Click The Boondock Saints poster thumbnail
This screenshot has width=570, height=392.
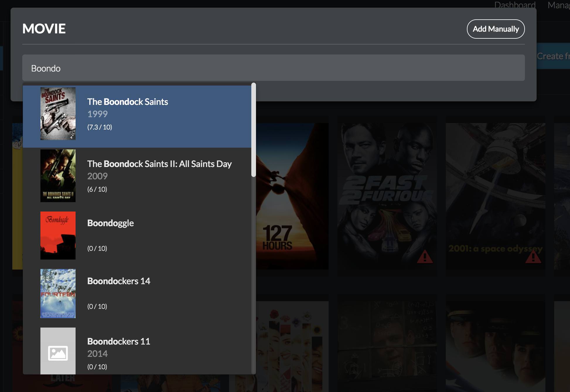point(58,114)
